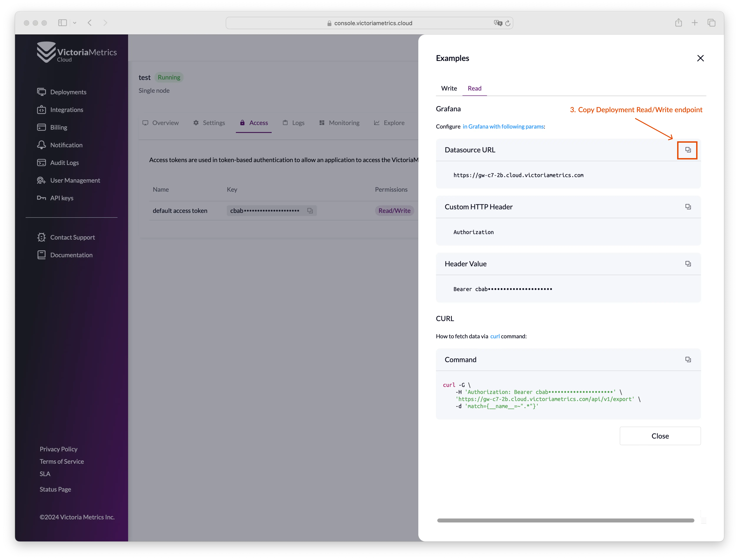Go forward in browser history

(105, 23)
